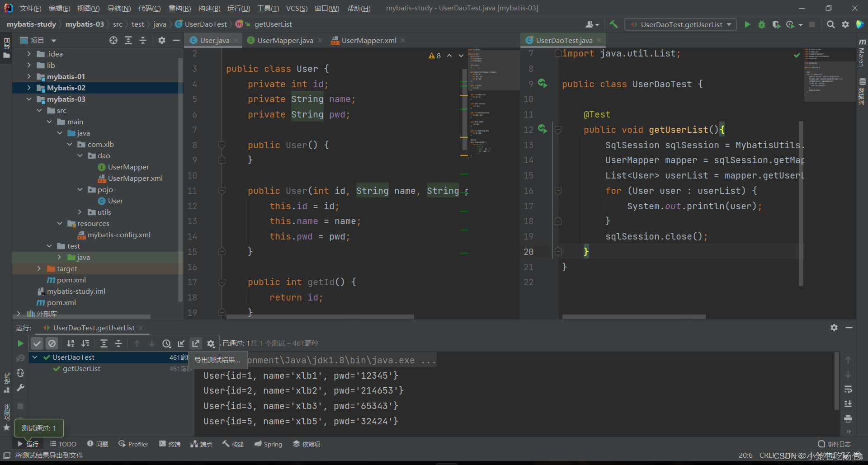Open the 重构(R) menu
The width and height of the screenshot is (868, 465).
coord(179,8)
